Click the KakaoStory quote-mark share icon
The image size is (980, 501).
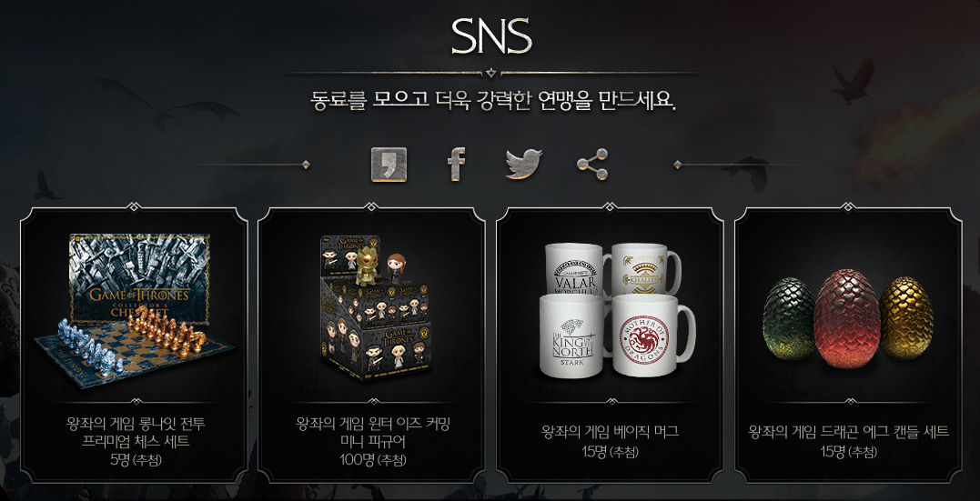pos(389,165)
